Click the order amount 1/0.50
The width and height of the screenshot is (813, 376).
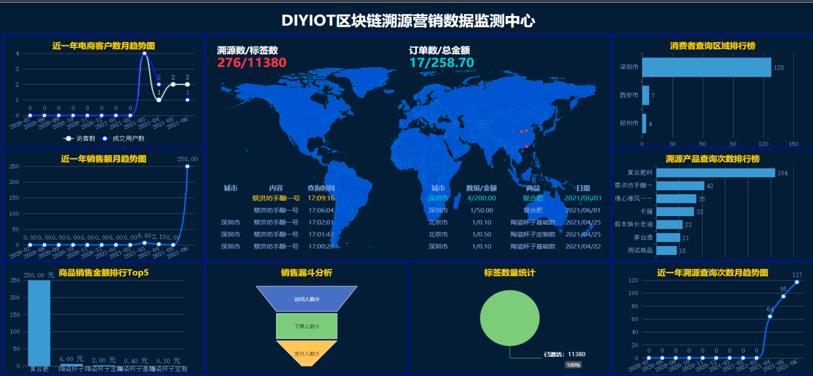pyautogui.click(x=482, y=234)
